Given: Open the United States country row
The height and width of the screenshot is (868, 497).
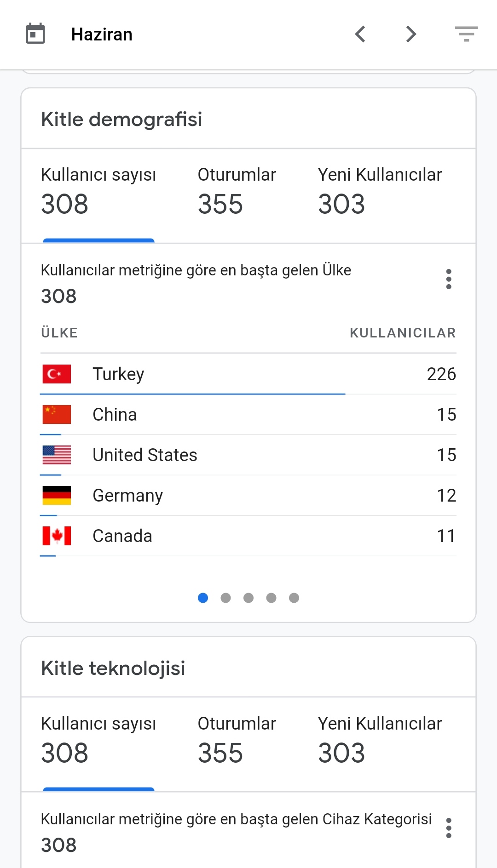Looking at the screenshot, I should tap(248, 455).
